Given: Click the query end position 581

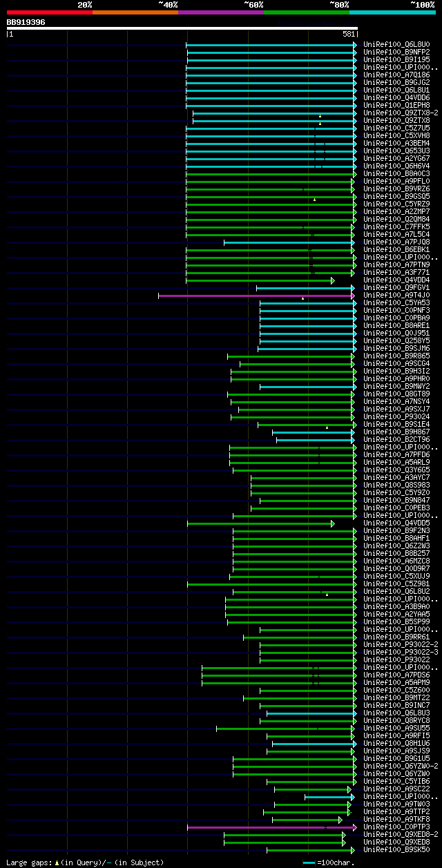Looking at the screenshot, I should (x=349, y=34).
